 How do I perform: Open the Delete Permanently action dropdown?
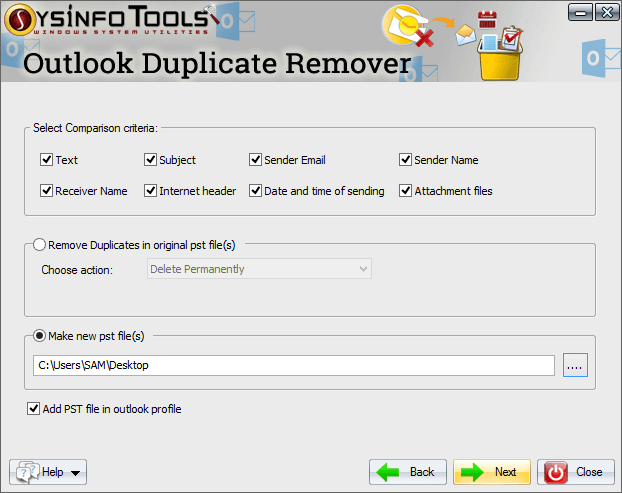pos(259,269)
